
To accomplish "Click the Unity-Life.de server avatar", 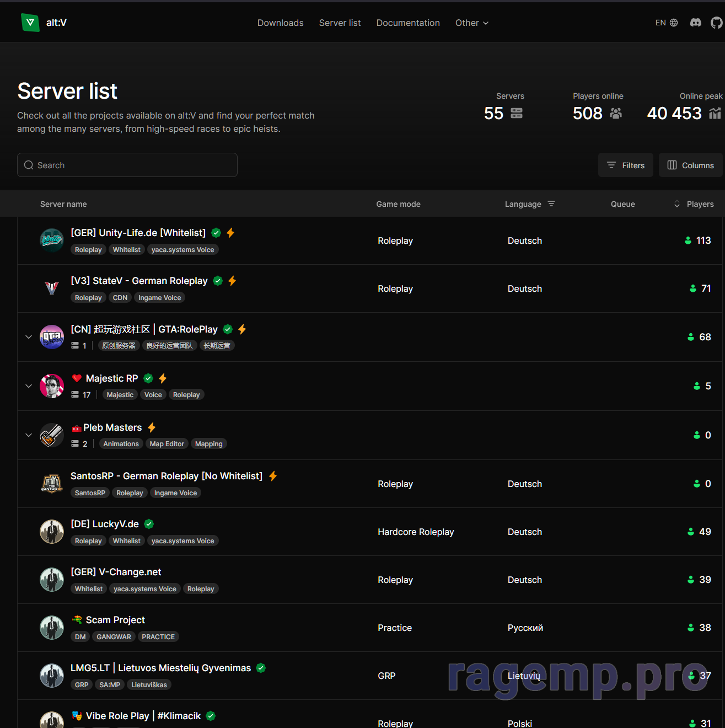I will coord(52,240).
